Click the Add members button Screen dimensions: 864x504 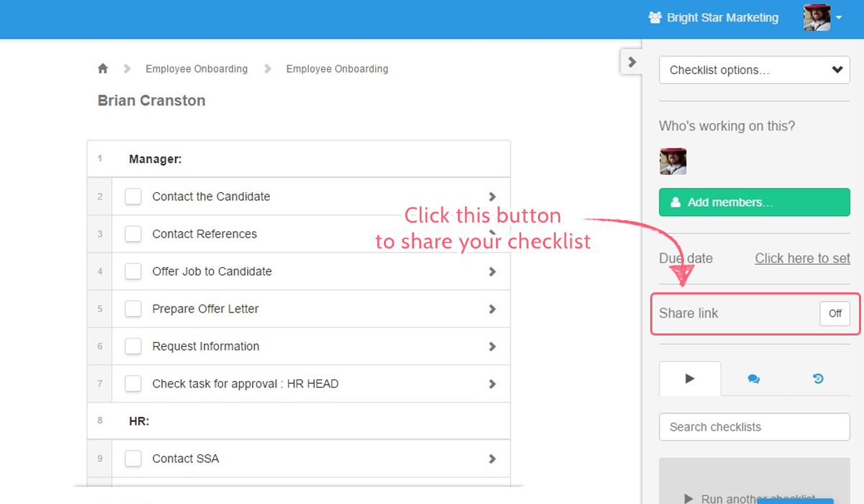click(x=754, y=202)
